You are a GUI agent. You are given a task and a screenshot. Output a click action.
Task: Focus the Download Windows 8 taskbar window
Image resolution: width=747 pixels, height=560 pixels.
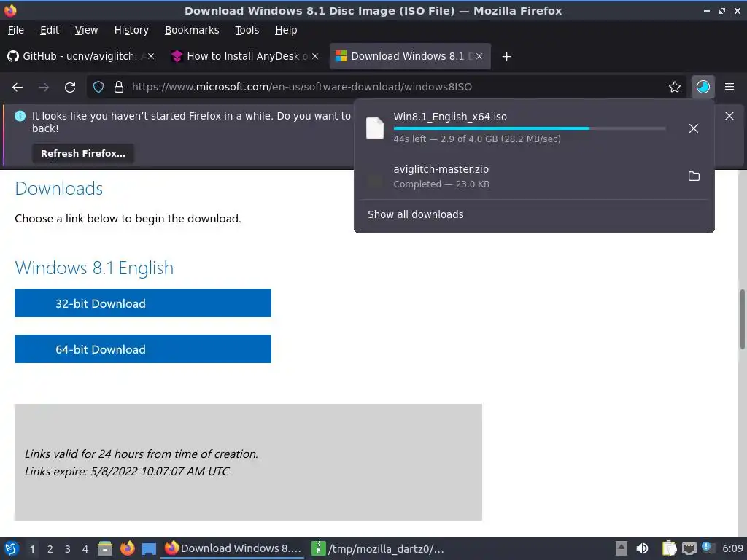coord(233,548)
